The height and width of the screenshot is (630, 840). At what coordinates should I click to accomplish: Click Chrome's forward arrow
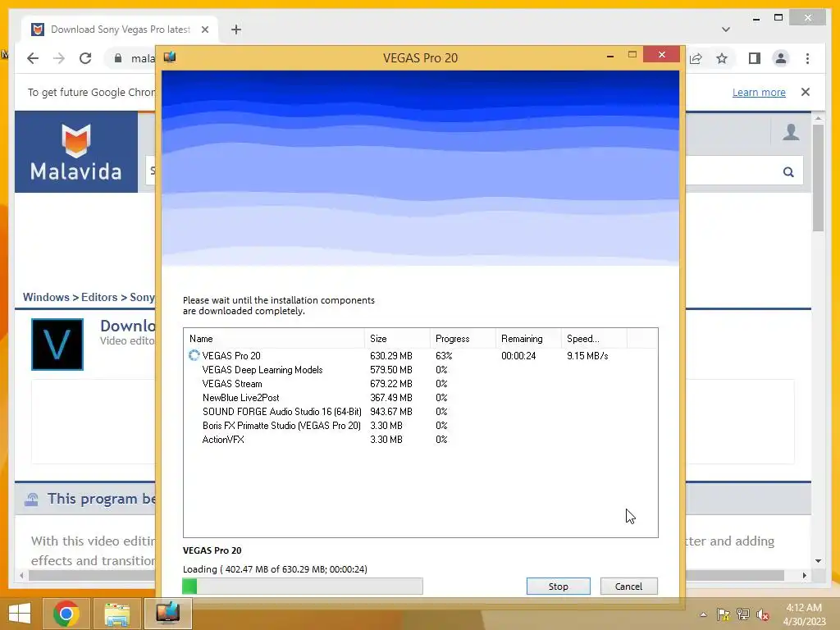(x=59, y=58)
